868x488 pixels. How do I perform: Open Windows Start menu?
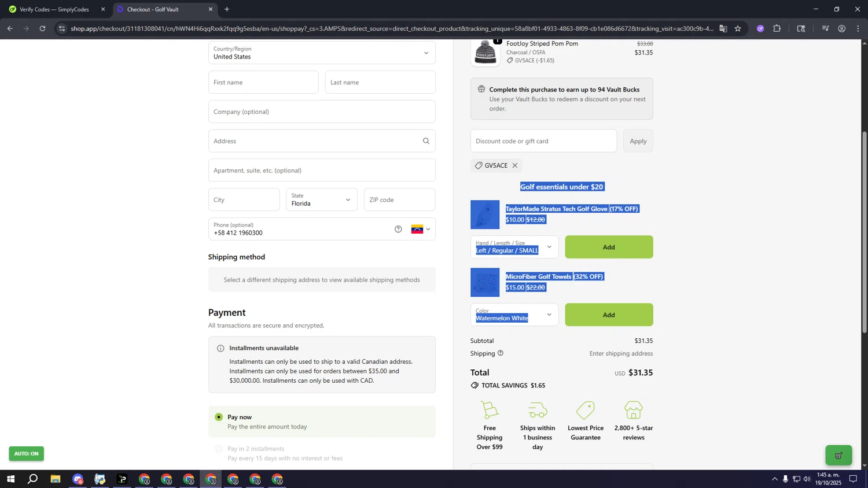click(10, 479)
